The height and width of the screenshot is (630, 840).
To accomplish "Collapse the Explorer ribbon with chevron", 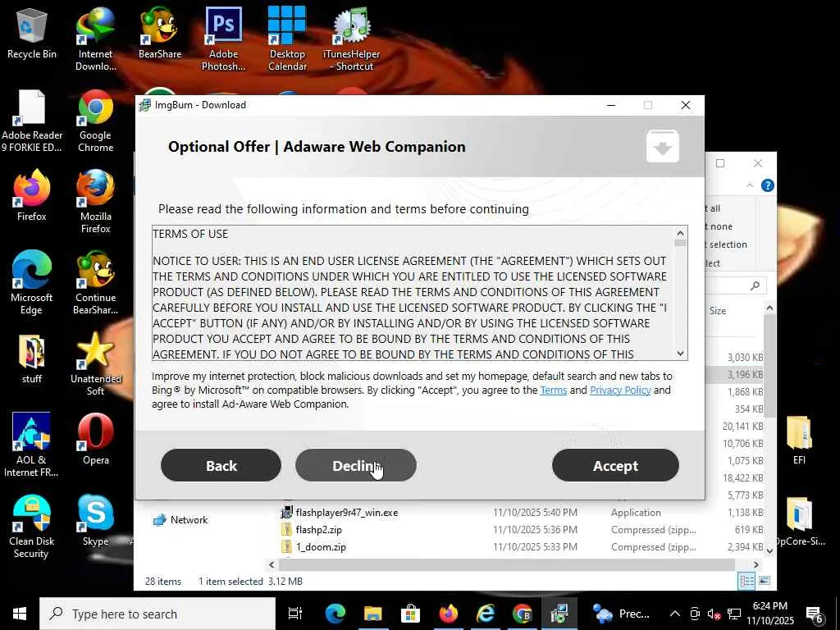I will point(750,185).
